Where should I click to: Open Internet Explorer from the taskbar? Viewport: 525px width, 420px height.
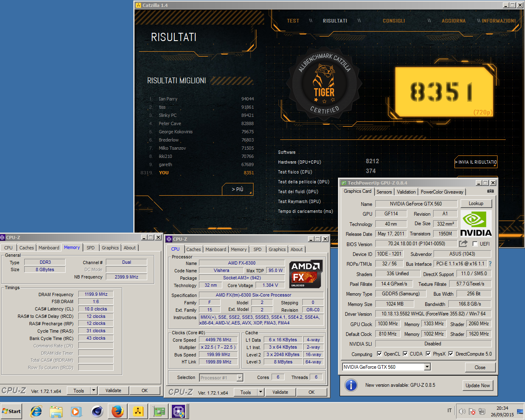pos(36,411)
